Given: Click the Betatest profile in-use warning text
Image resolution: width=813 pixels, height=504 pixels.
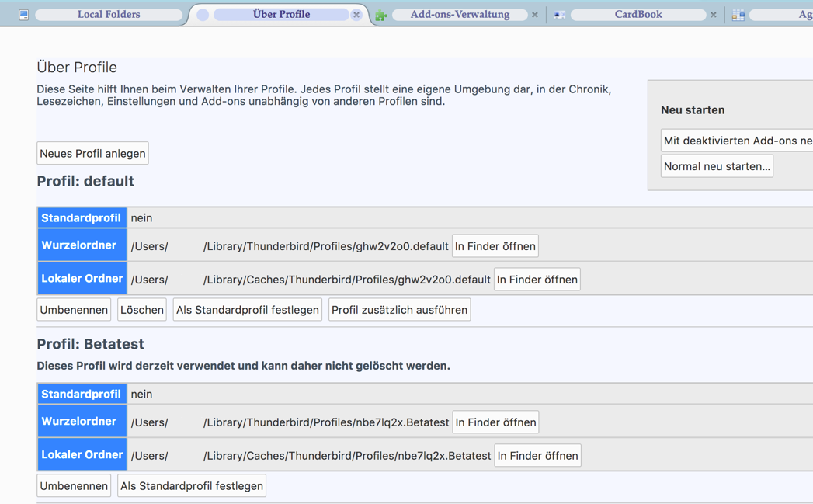Looking at the screenshot, I should click(243, 366).
